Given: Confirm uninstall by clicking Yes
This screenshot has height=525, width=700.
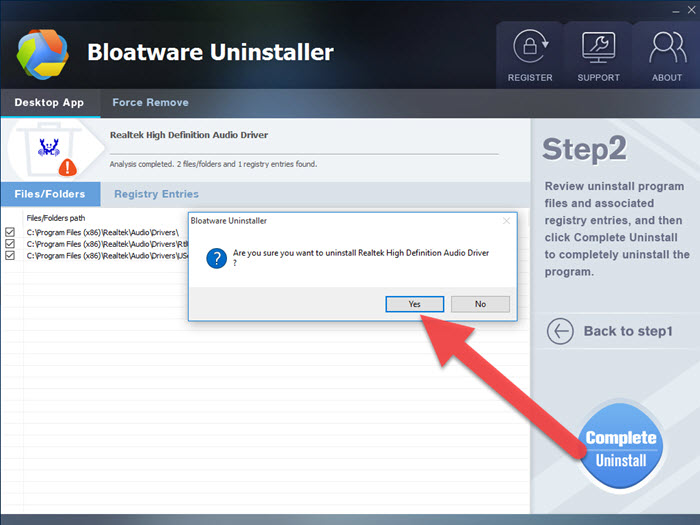Looking at the screenshot, I should point(414,304).
